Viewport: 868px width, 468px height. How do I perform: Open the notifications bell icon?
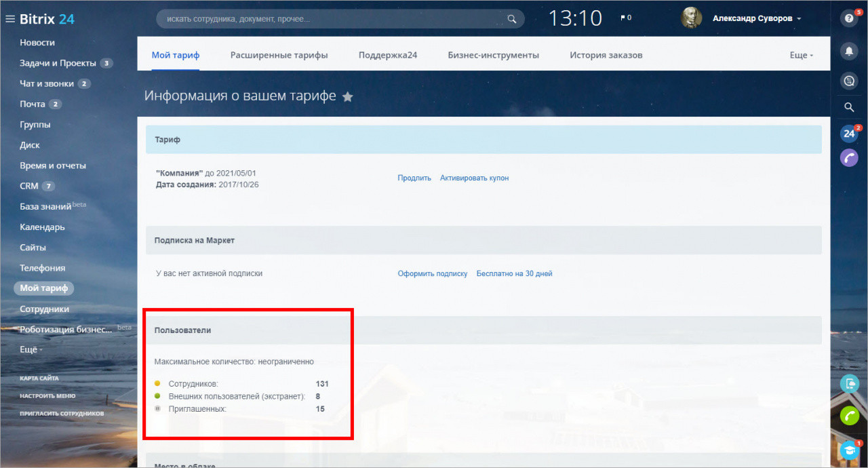pos(849,50)
